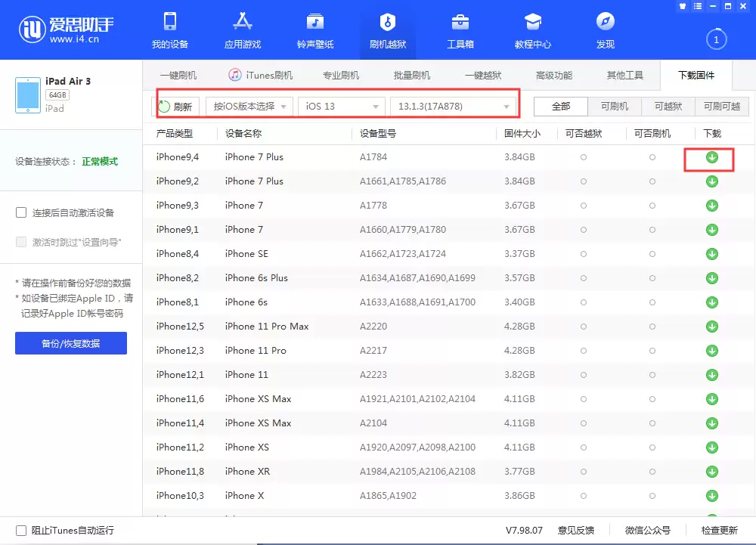Click the V7.98.07 version text
The height and width of the screenshot is (545, 756).
click(x=524, y=531)
